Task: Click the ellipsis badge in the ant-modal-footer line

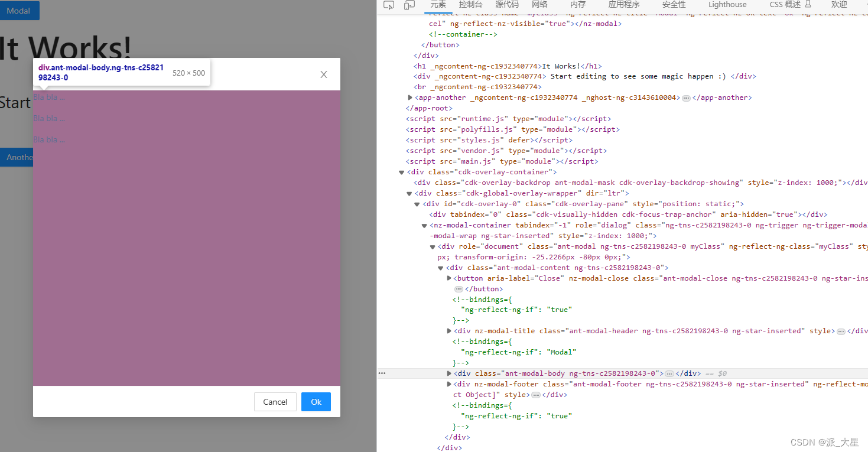Action: [535, 395]
